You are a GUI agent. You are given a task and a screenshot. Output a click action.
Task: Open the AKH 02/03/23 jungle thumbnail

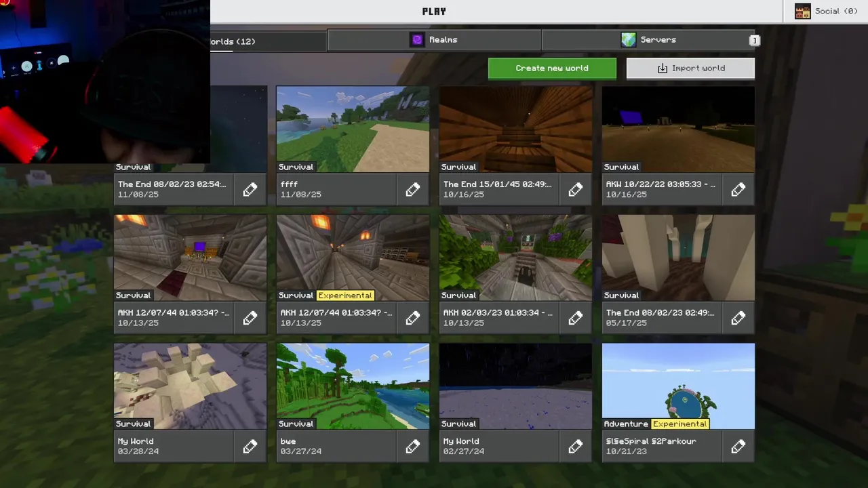515,258
